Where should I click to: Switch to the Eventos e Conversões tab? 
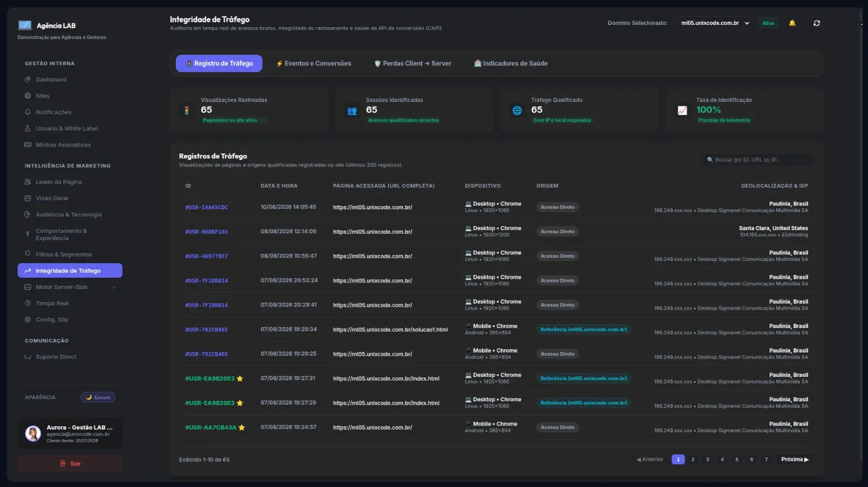pos(314,63)
